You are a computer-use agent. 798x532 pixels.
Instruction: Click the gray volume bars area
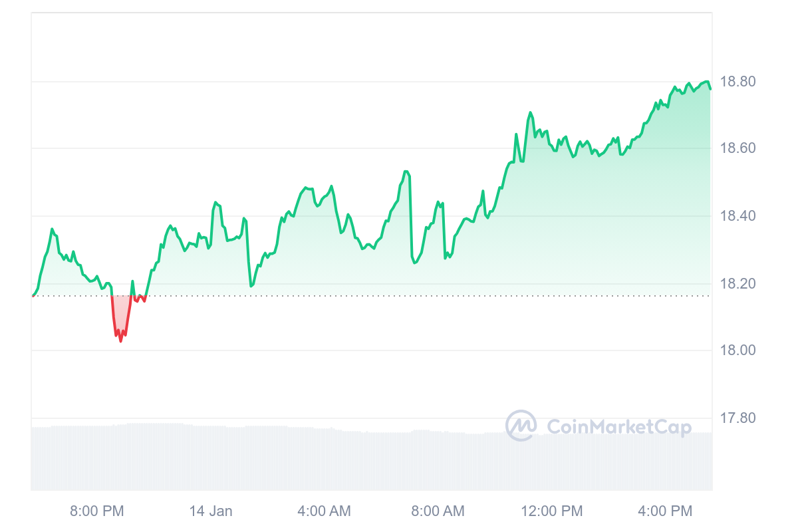click(372, 458)
